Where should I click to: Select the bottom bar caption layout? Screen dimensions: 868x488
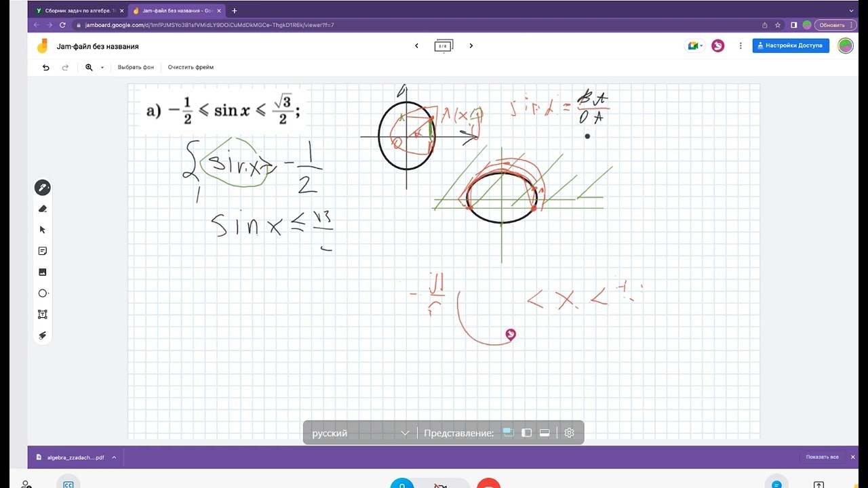544,433
